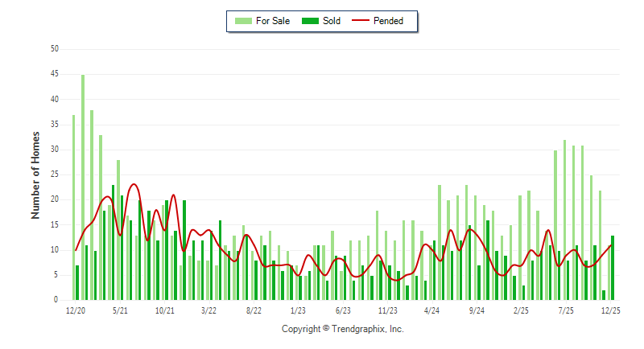Screen dimensions: 644x349
Task: Toggle the Pended series legend label
Action: point(389,21)
